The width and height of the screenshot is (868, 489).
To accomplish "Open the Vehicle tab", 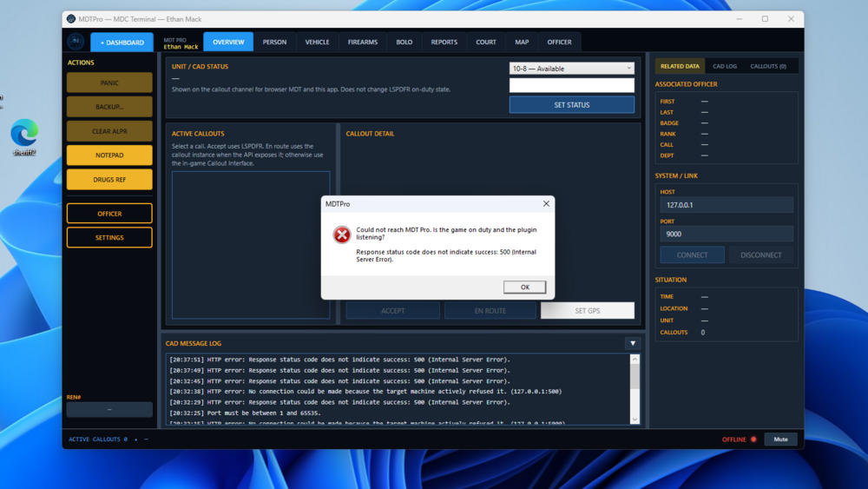I will pos(317,42).
